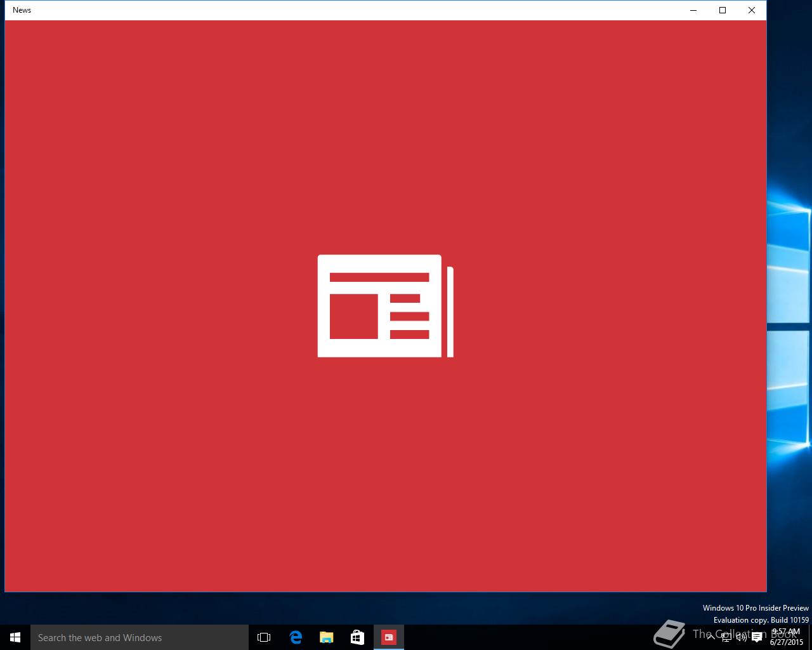This screenshot has height=650, width=812.
Task: Maximize the News window
Action: pyautogui.click(x=723, y=10)
